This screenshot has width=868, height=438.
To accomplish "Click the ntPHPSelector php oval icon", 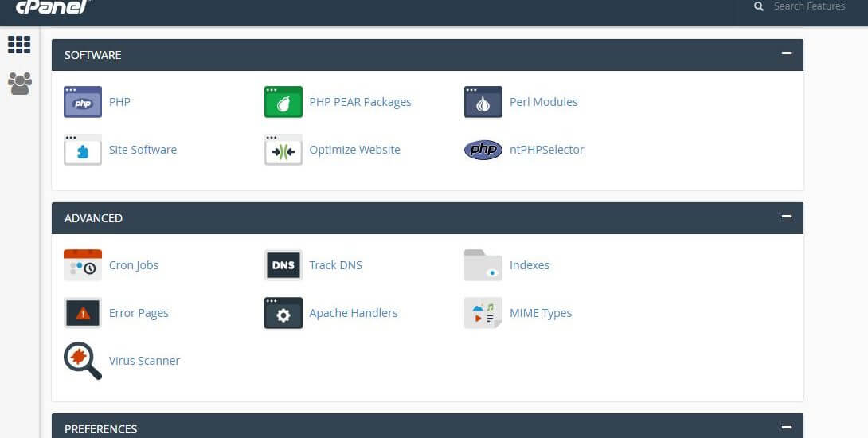I will pos(483,150).
